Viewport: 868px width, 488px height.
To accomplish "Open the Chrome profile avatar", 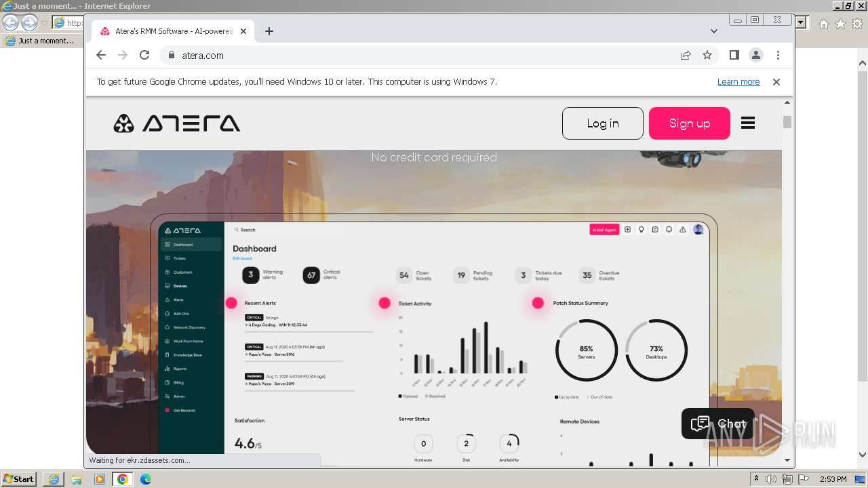I will pyautogui.click(x=756, y=56).
